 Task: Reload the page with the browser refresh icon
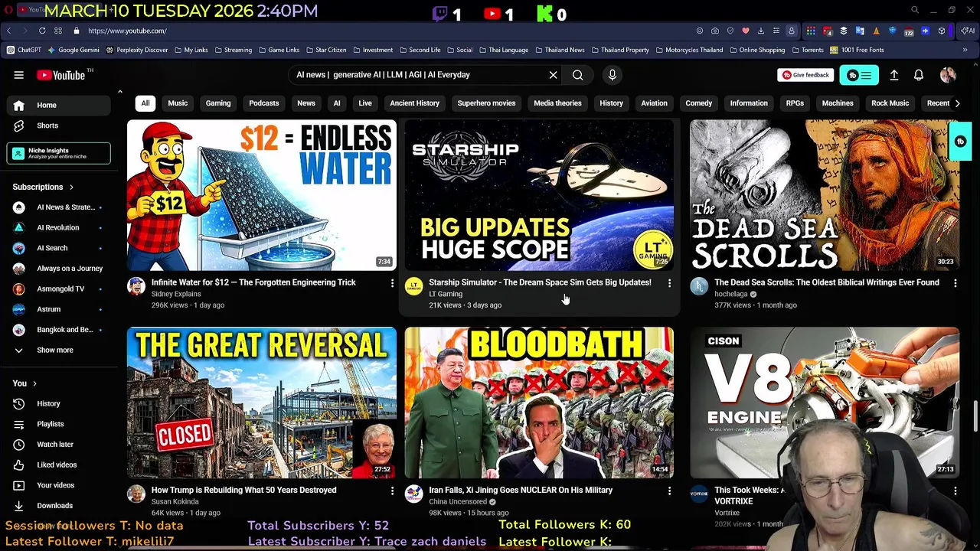pos(42,31)
